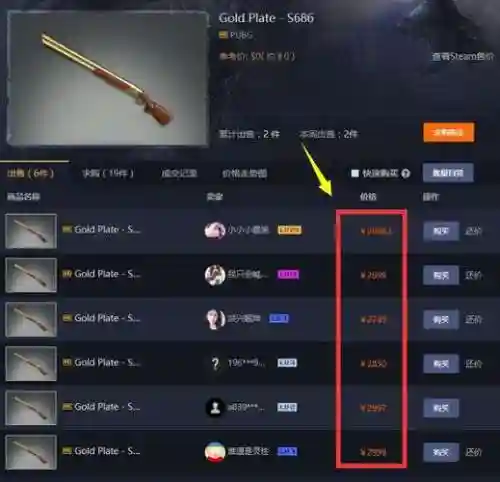Toggle the quick buy checkbox
Screen dimensions: 500x482
[355, 173]
